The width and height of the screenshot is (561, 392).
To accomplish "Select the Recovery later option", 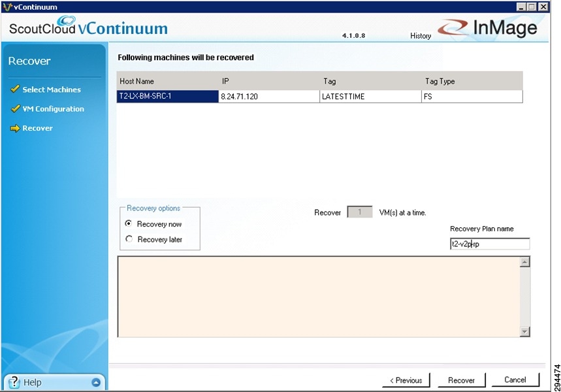I will pos(129,238).
